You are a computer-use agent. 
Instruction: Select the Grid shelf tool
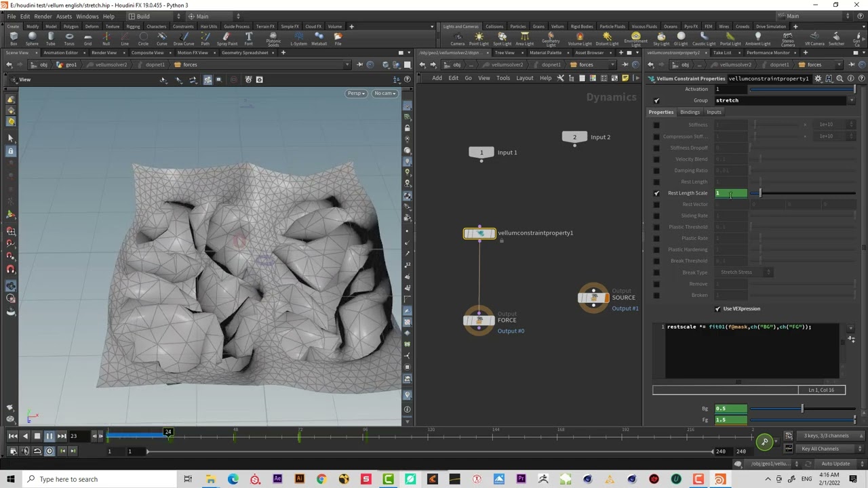(87, 39)
